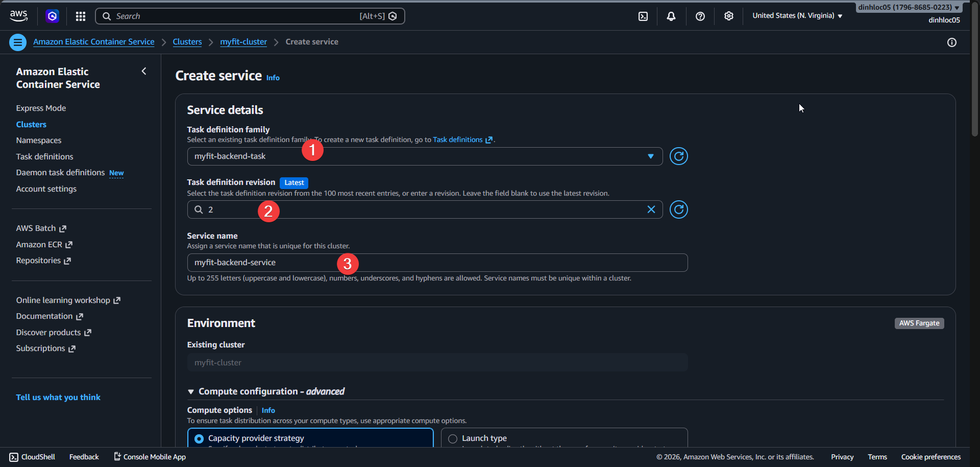The width and height of the screenshot is (980, 467).
Task: Select the Capacity provider strategy option
Action: click(x=199, y=438)
